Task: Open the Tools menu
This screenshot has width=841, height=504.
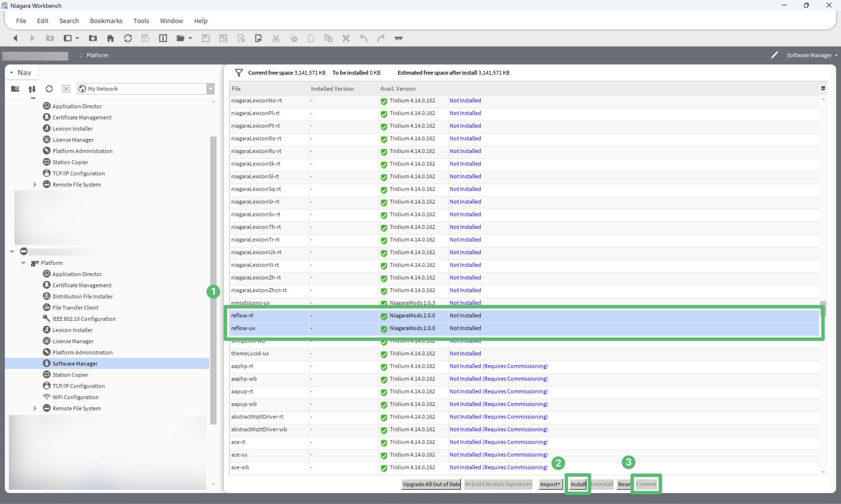Action: (141, 21)
